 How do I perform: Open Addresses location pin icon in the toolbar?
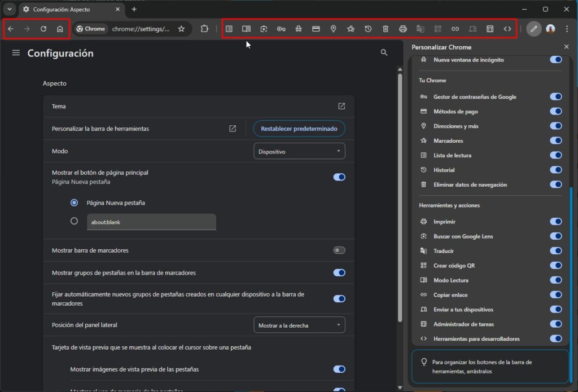point(333,29)
